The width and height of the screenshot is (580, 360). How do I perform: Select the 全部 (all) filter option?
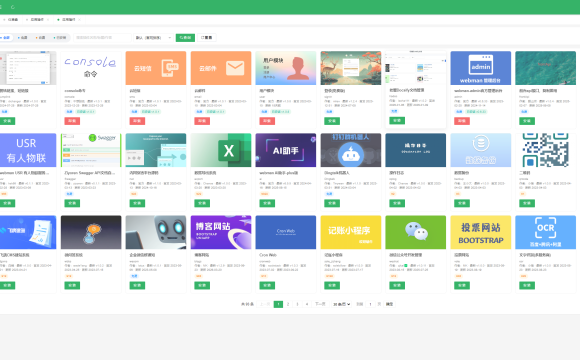(6, 37)
